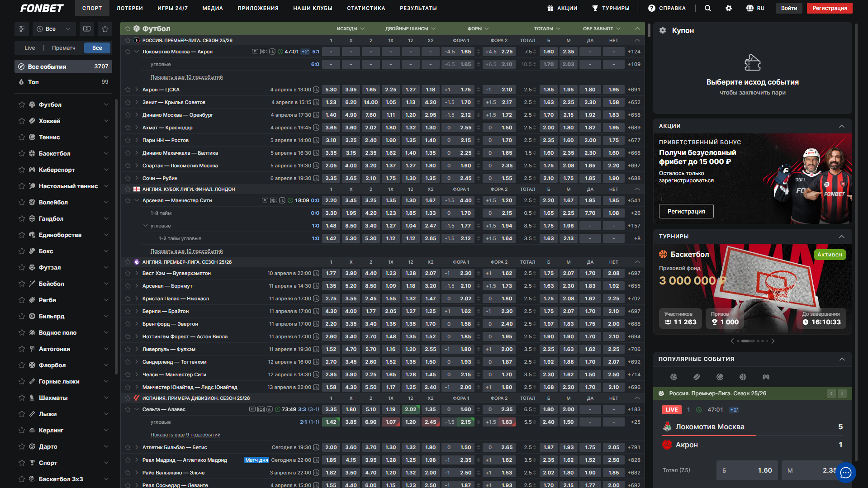Favorite the Футбол section header star
The image size is (868, 488).
pos(128,28)
